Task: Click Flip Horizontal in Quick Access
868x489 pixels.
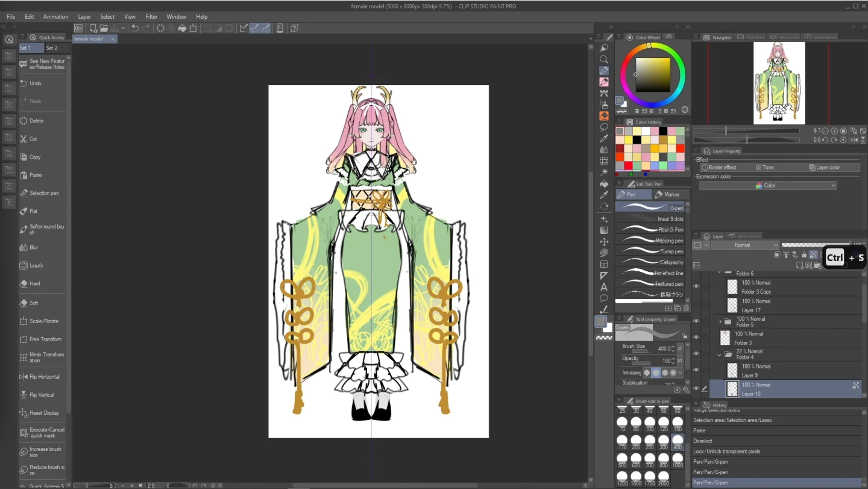Action: click(x=42, y=377)
